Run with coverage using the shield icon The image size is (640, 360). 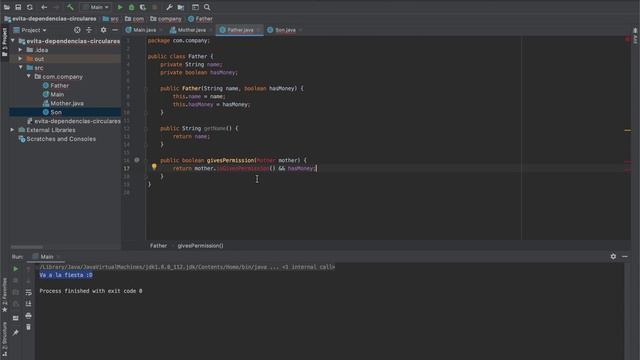point(143,7)
